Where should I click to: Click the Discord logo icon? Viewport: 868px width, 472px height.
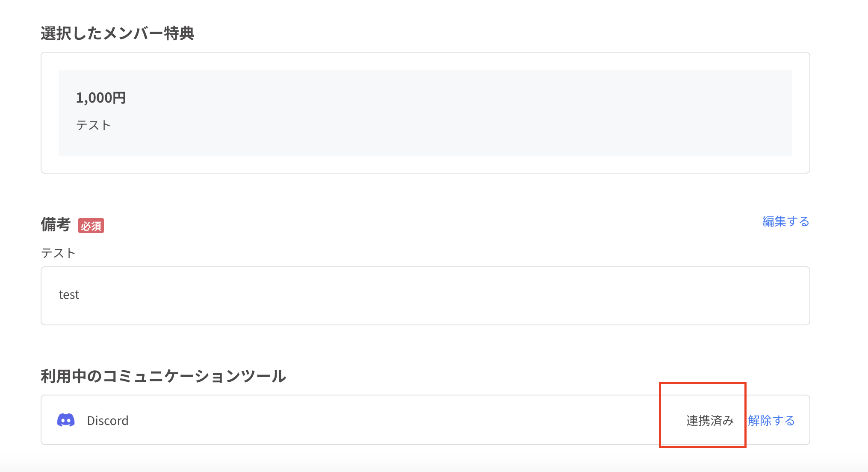65,420
